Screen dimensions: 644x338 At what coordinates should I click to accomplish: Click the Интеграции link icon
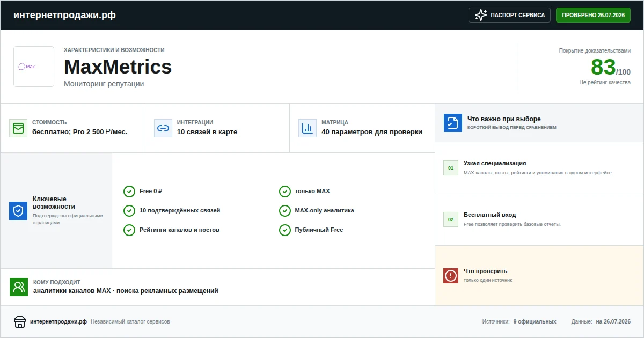click(163, 128)
